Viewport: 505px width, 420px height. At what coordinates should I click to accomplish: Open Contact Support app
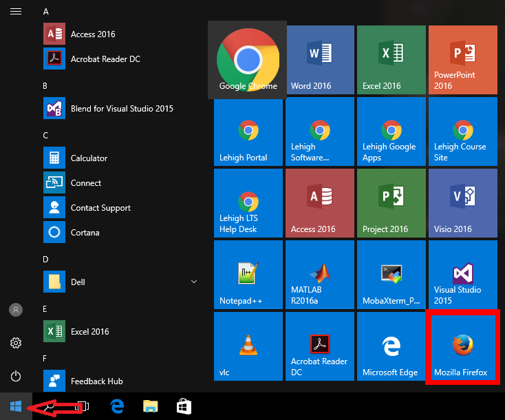pos(121,207)
